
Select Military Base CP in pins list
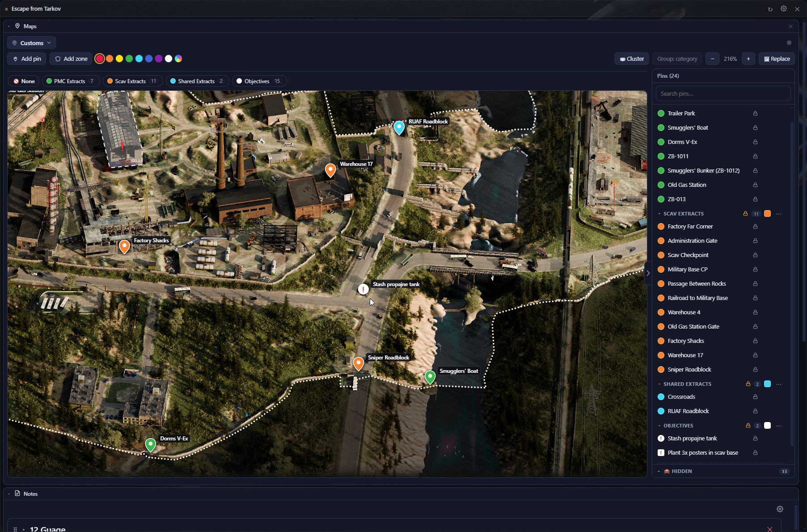(x=688, y=270)
